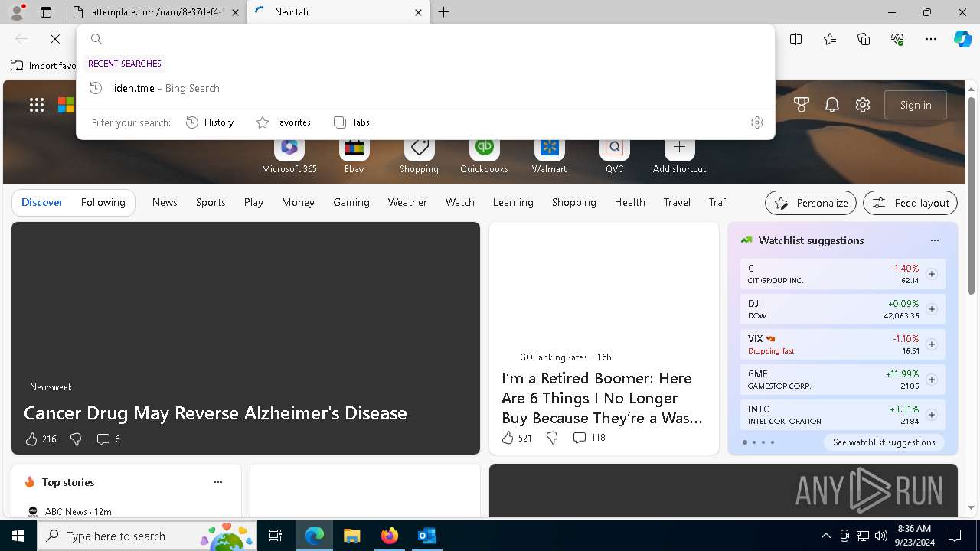Open the Ebay shortcut
This screenshot has height=551, width=980.
pyautogui.click(x=354, y=155)
